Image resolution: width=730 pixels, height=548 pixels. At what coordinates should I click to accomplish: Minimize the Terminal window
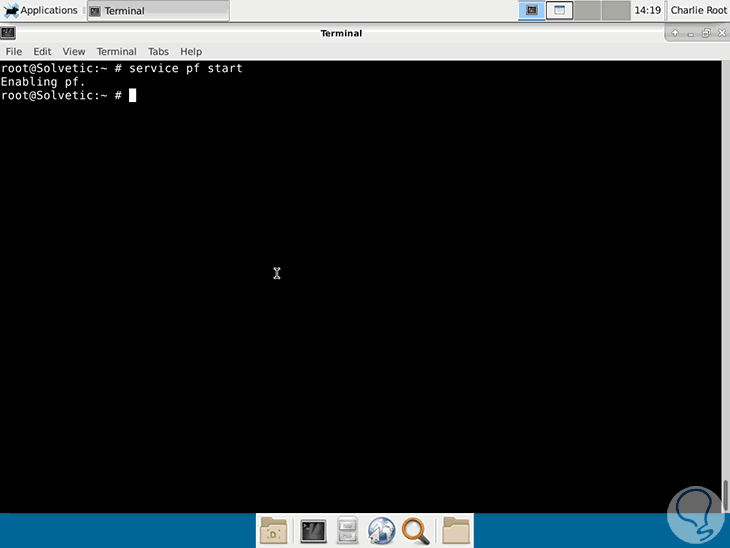(690, 34)
